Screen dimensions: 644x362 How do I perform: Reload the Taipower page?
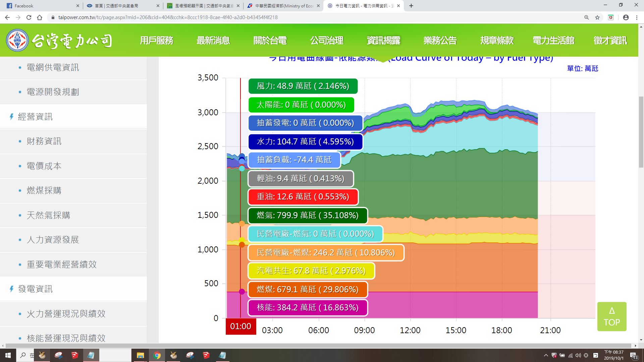point(29,17)
